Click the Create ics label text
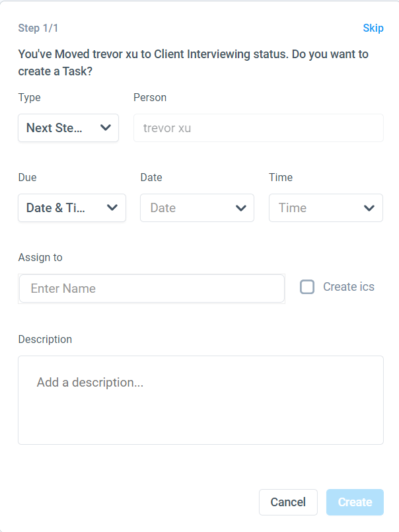 coord(349,287)
